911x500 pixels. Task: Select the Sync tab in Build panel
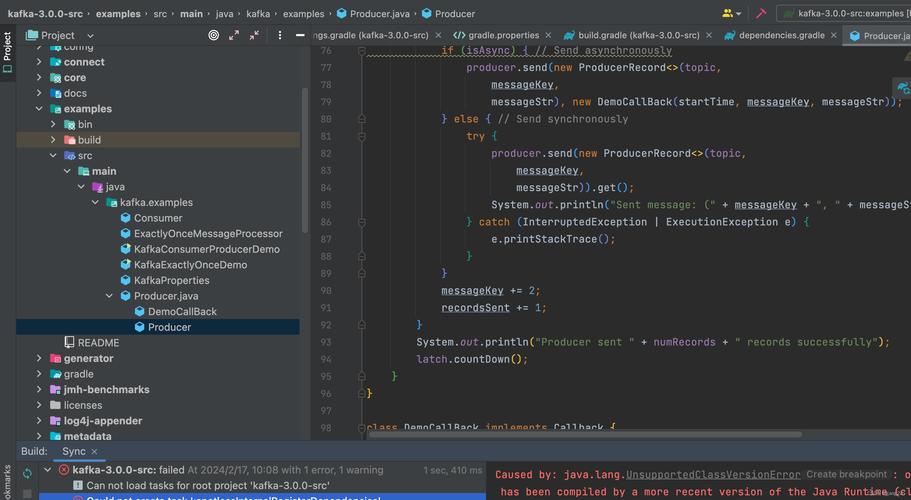74,451
